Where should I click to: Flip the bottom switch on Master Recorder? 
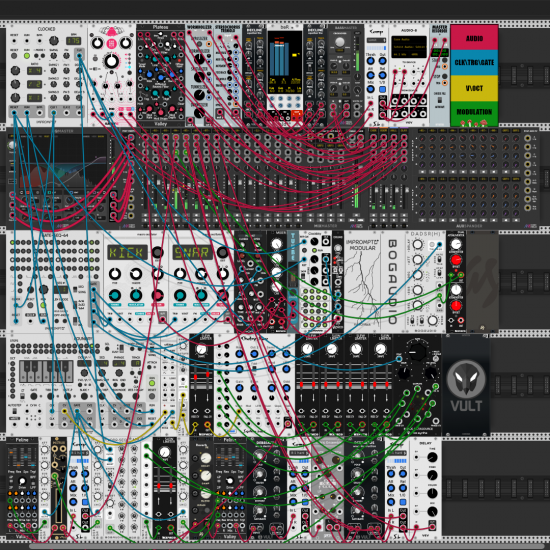(439, 100)
